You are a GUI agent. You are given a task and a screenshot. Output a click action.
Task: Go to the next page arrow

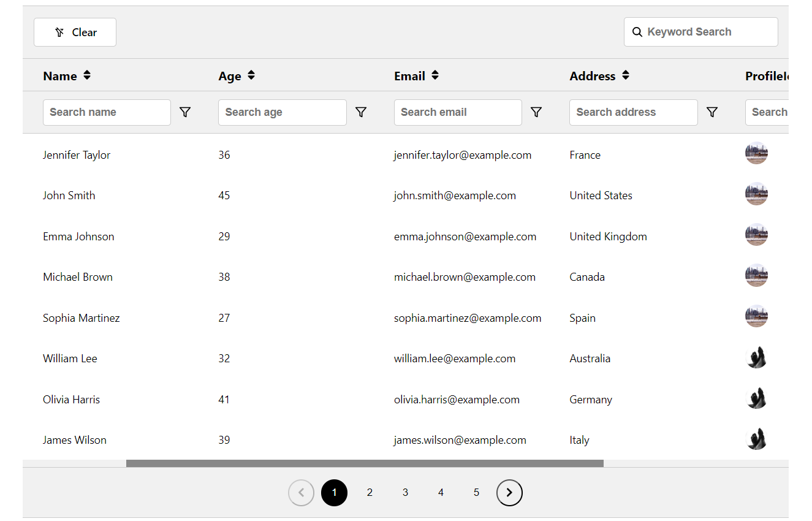(x=509, y=493)
